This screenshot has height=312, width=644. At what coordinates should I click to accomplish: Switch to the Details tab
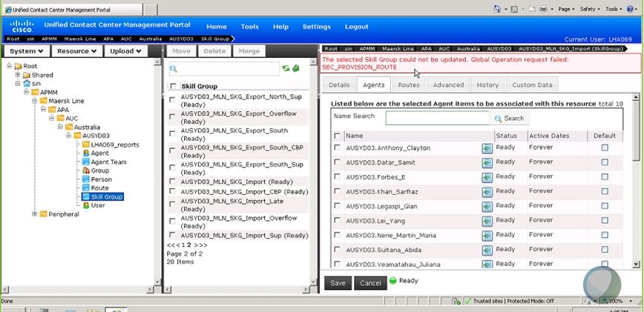pos(339,85)
